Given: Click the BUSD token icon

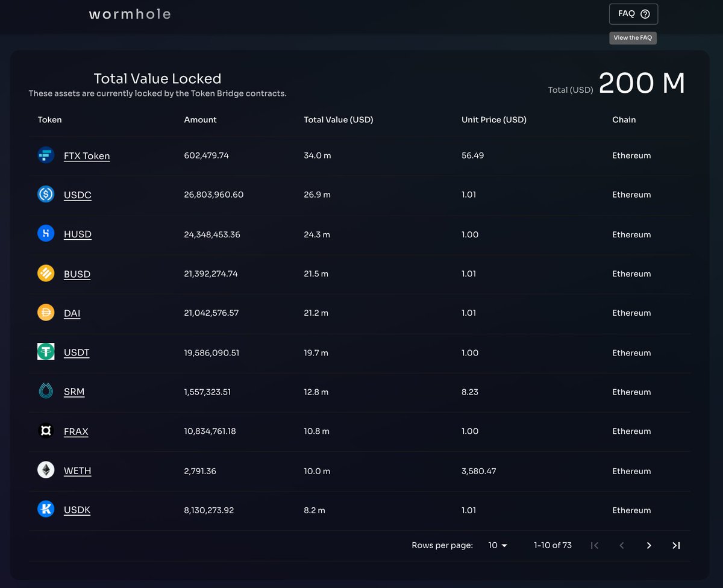Looking at the screenshot, I should click(46, 273).
